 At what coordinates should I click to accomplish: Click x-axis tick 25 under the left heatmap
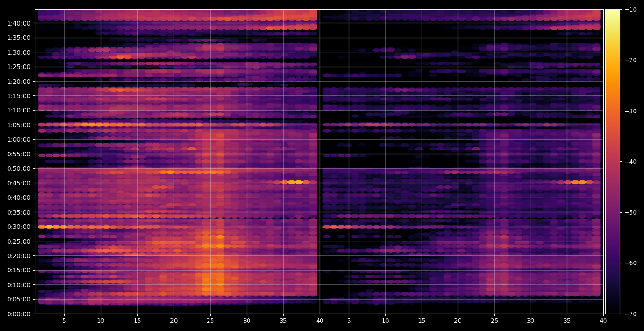(x=210, y=321)
